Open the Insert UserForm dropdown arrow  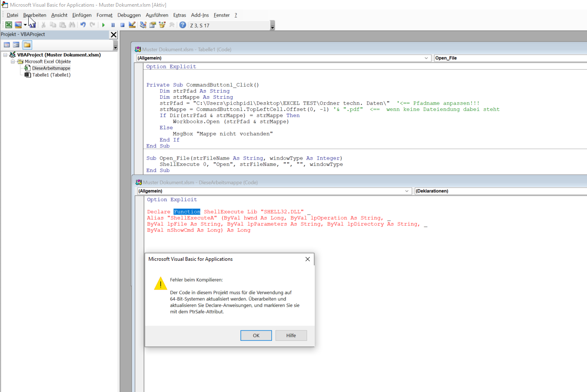(x=25, y=25)
